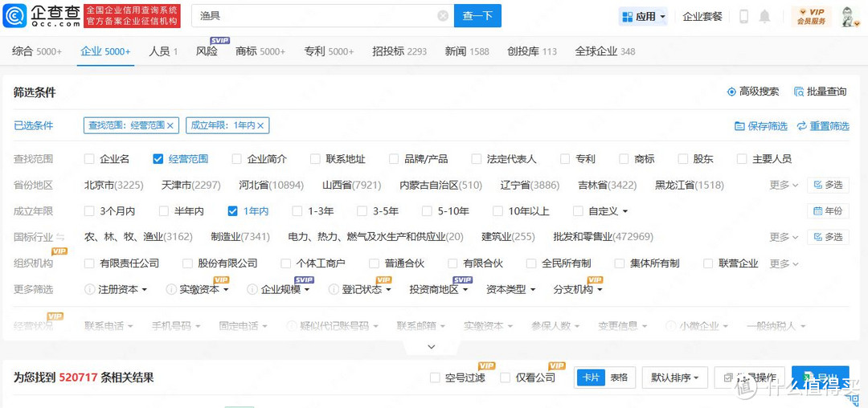This screenshot has width=868, height=408.
Task: Expand filters with the down chevron
Action: pyautogui.click(x=432, y=347)
